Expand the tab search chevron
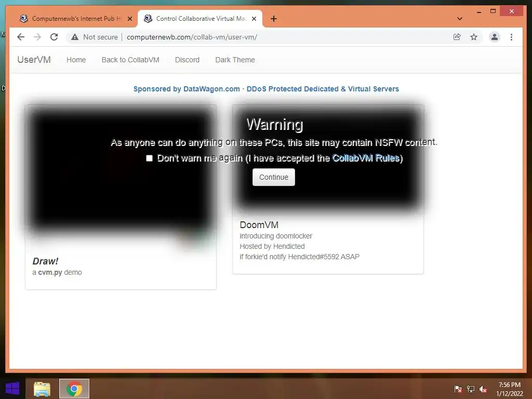 460,19
